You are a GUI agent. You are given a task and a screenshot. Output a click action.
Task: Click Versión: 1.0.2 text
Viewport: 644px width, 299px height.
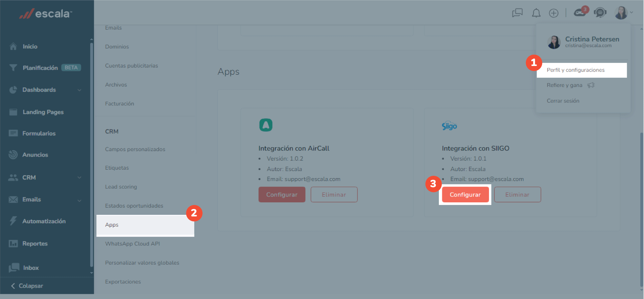(285, 159)
